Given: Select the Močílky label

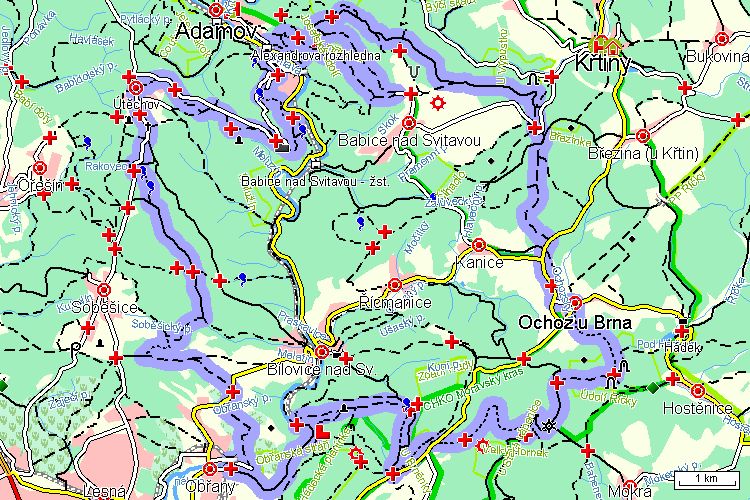Looking at the screenshot, I should pyautogui.click(x=416, y=238).
